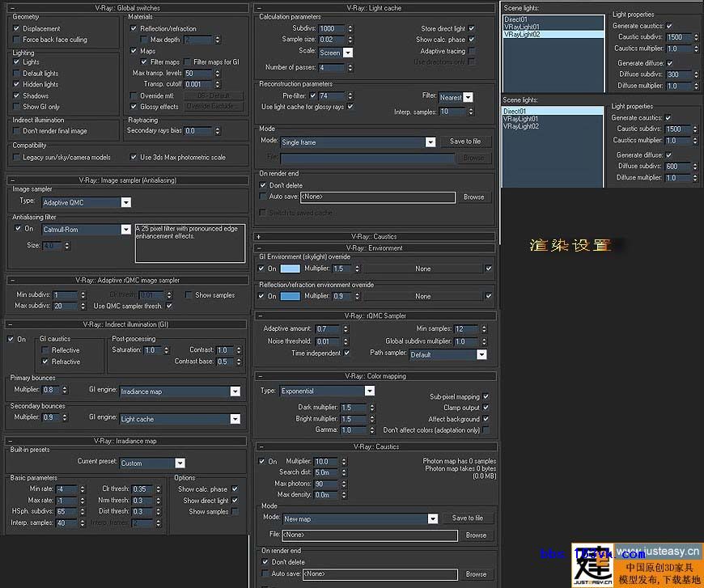Open Path sampler Default dropdown

coord(448,354)
